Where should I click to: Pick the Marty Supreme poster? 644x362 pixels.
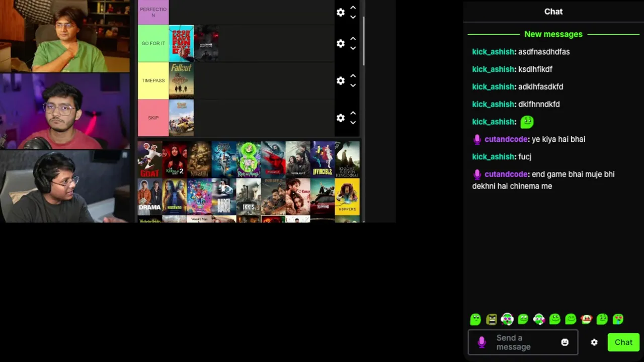click(x=224, y=197)
